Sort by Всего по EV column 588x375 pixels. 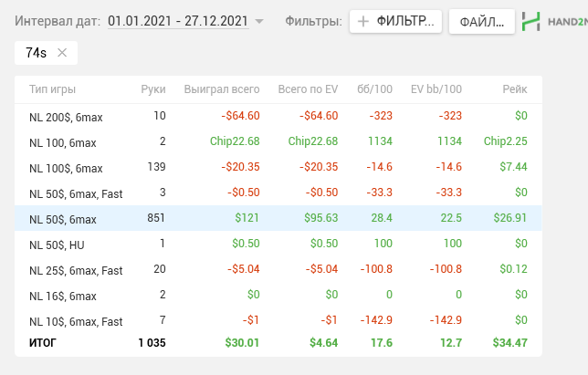(307, 89)
